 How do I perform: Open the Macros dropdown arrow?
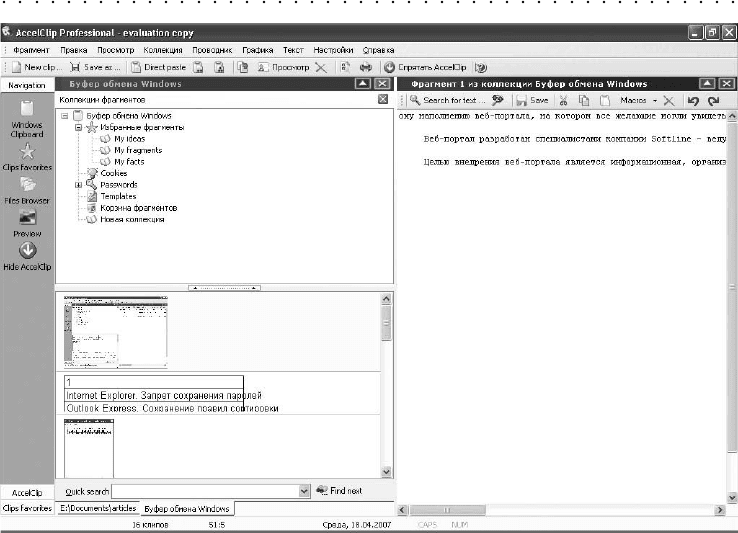pyautogui.click(x=655, y=101)
